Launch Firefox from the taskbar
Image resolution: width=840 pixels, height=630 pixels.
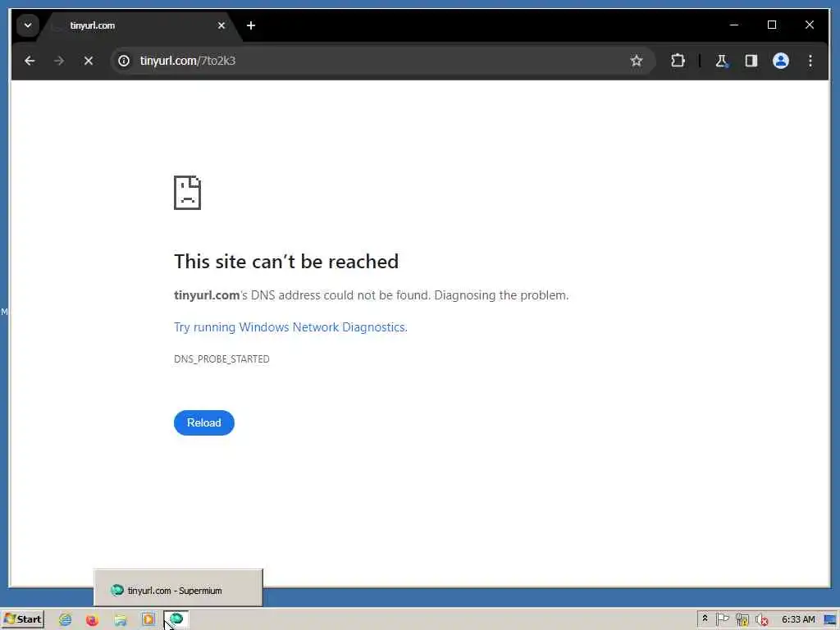(92, 620)
